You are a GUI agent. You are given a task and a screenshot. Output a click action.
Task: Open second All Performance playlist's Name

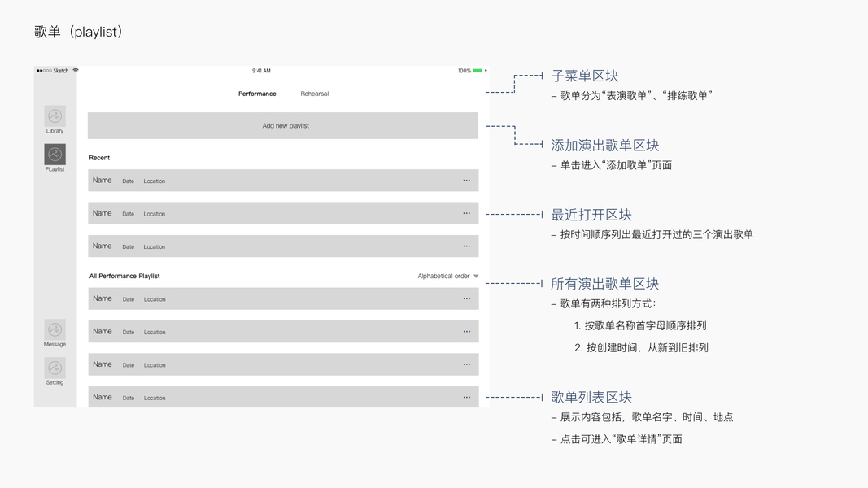103,331
